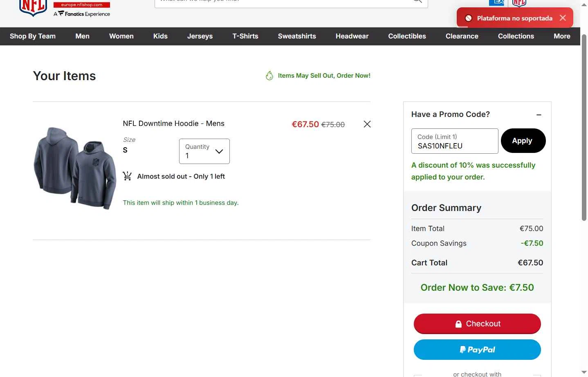Click the error icon in Plataforma notification
This screenshot has width=588, height=377.
coord(469,18)
